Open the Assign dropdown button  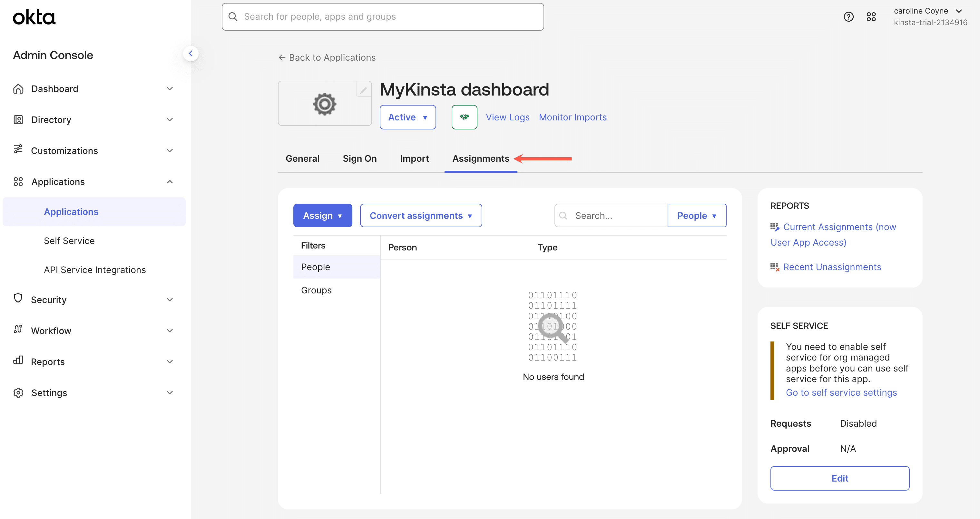tap(322, 216)
